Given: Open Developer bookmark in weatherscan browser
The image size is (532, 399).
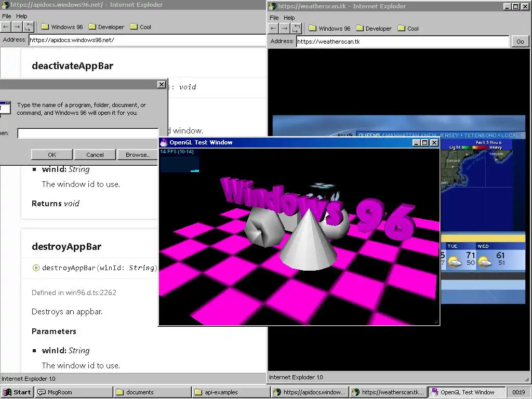Looking at the screenshot, I should pyautogui.click(x=374, y=29).
